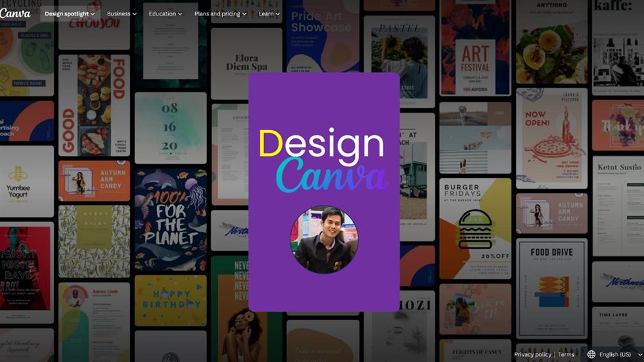Select the Good Food poster template
This screenshot has width=644, height=362.
click(94, 106)
